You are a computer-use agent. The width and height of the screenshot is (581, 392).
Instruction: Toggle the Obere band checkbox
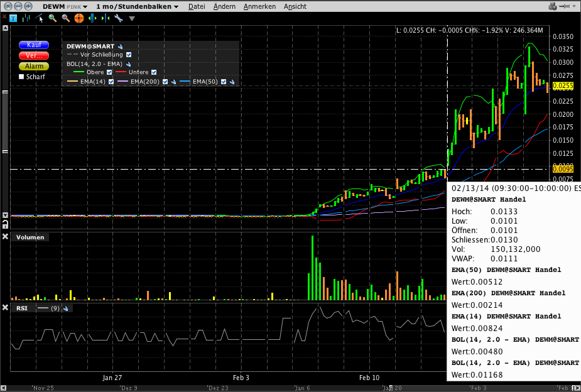coord(109,72)
